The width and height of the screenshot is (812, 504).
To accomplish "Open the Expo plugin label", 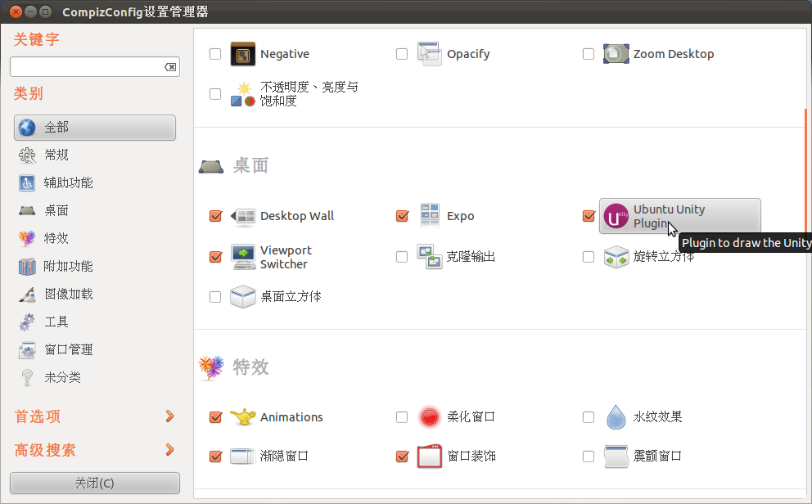I will (x=460, y=216).
